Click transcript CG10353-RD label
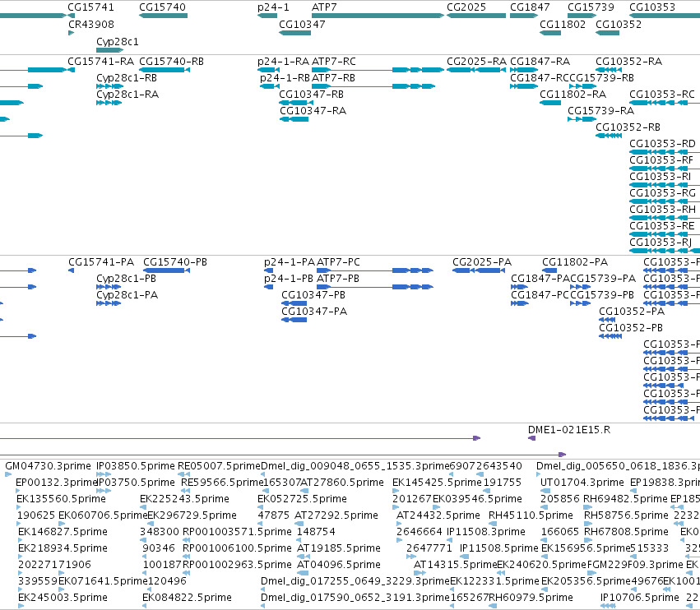Image resolution: width=700 pixels, height=610 pixels. point(662,144)
